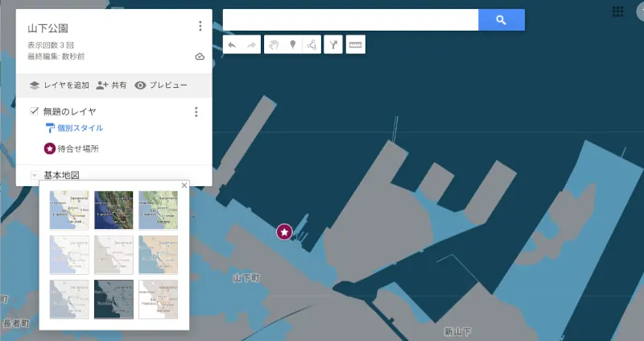Viewport: 644px width, 341px height.
Task: Open the Google apps grid
Action: point(618,11)
